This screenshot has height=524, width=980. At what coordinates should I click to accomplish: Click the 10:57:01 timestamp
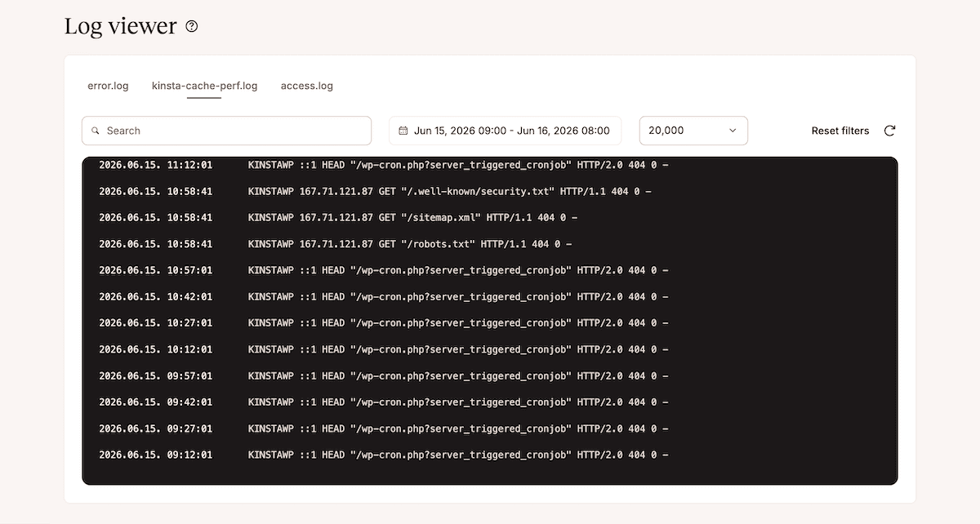(x=155, y=270)
